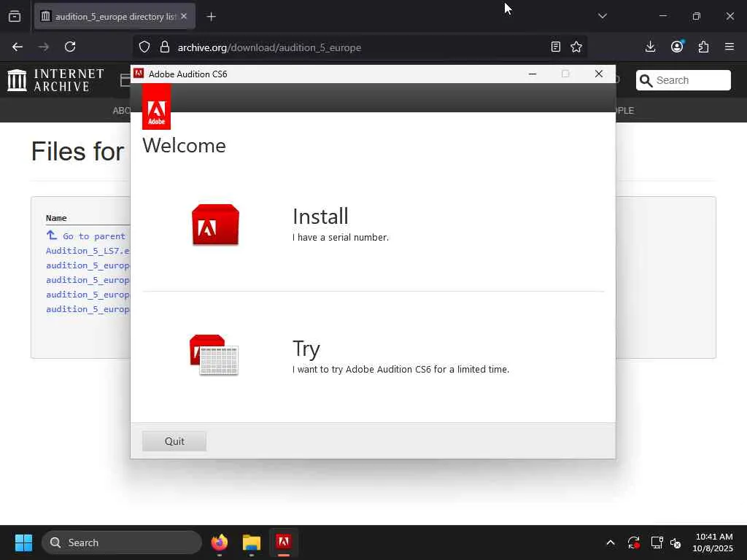Click the Adobe installer taskbar icon

pos(284,542)
